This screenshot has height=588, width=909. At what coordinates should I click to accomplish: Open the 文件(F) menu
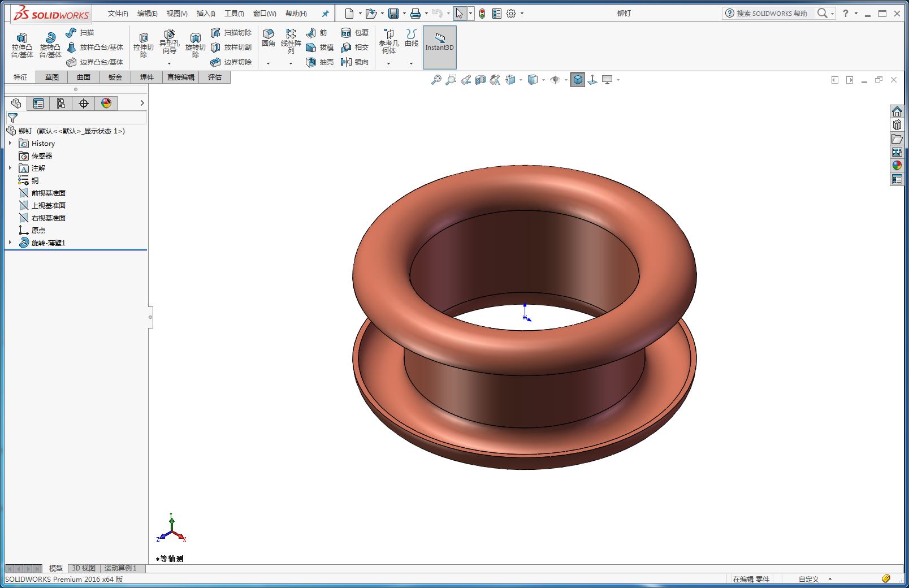(118, 14)
